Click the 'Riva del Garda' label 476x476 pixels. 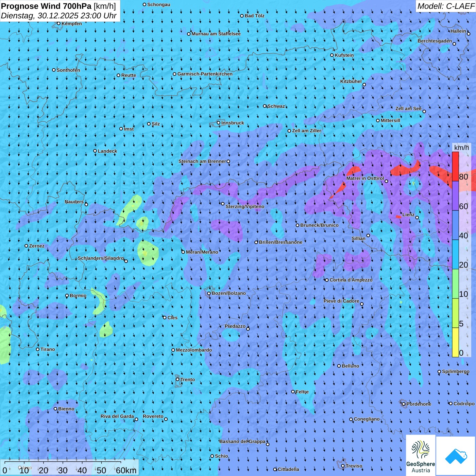117,416
